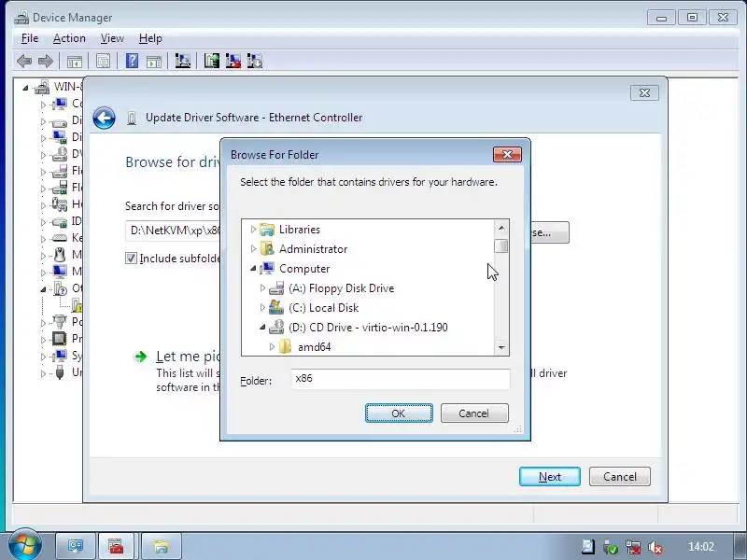Image resolution: width=747 pixels, height=560 pixels.
Task: Select (A:) Floppy Disk Drive in folder tree
Action: 341,288
